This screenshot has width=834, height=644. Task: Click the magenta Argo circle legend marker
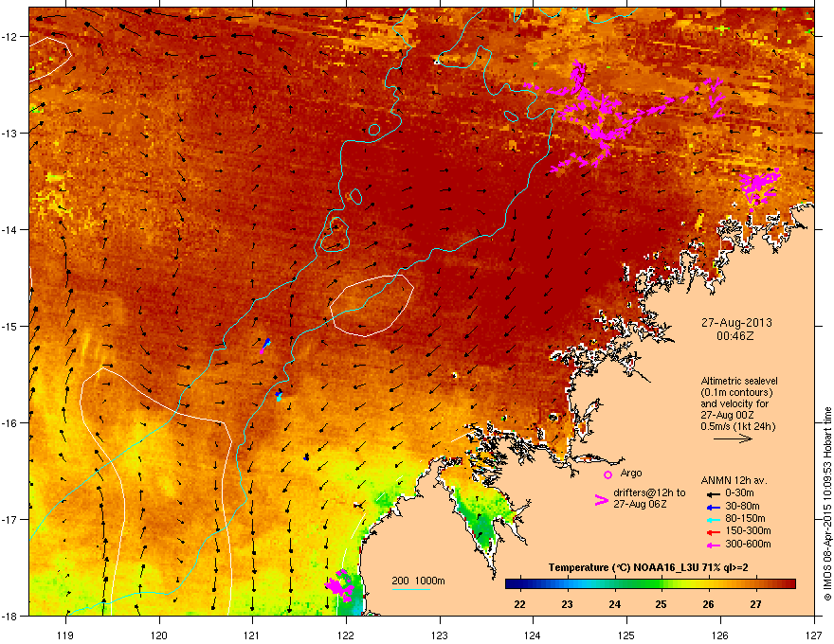(607, 474)
